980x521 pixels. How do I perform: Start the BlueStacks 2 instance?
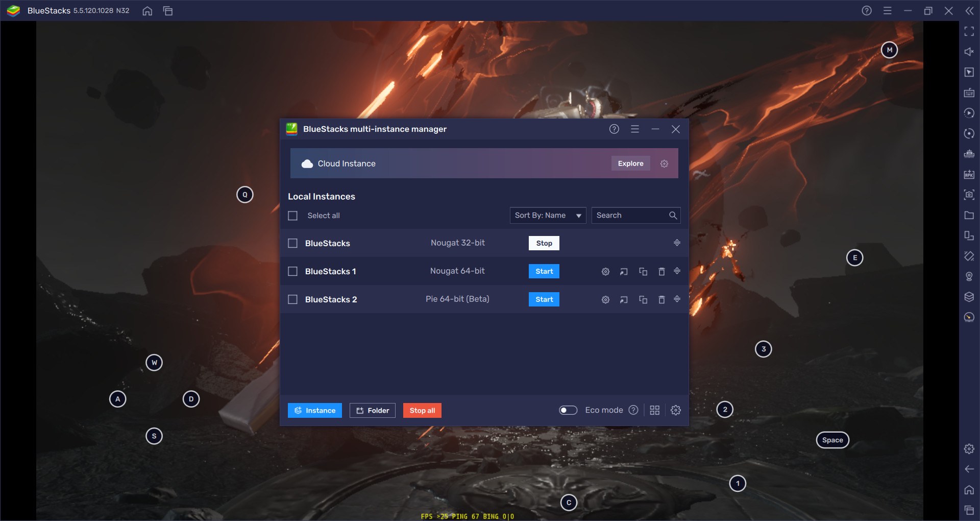(x=544, y=299)
